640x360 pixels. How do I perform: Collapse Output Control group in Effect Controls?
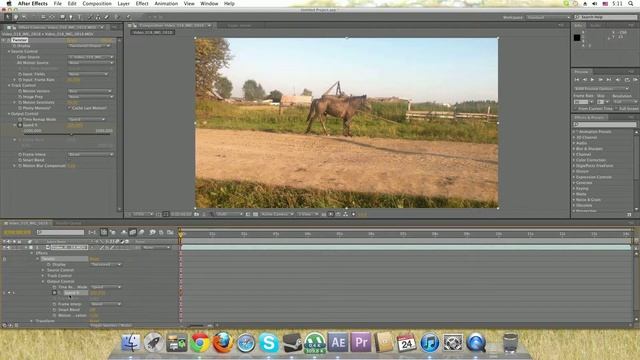9,113
